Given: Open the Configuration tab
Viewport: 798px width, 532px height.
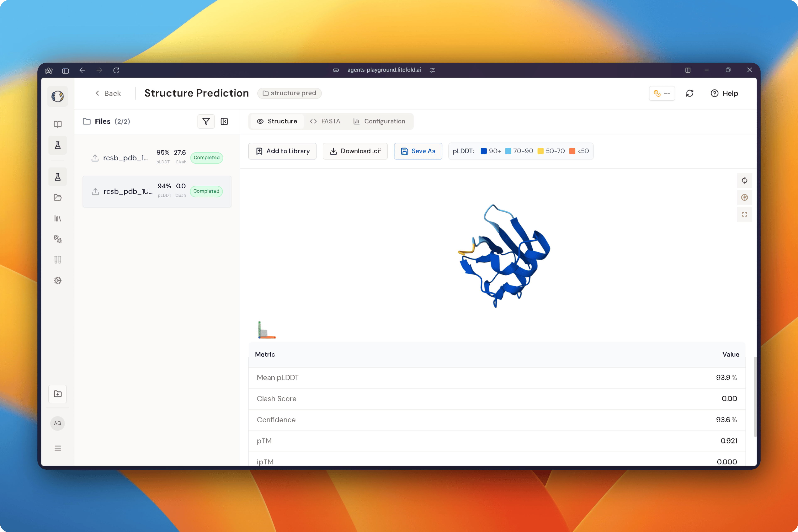Looking at the screenshot, I should tap(379, 121).
